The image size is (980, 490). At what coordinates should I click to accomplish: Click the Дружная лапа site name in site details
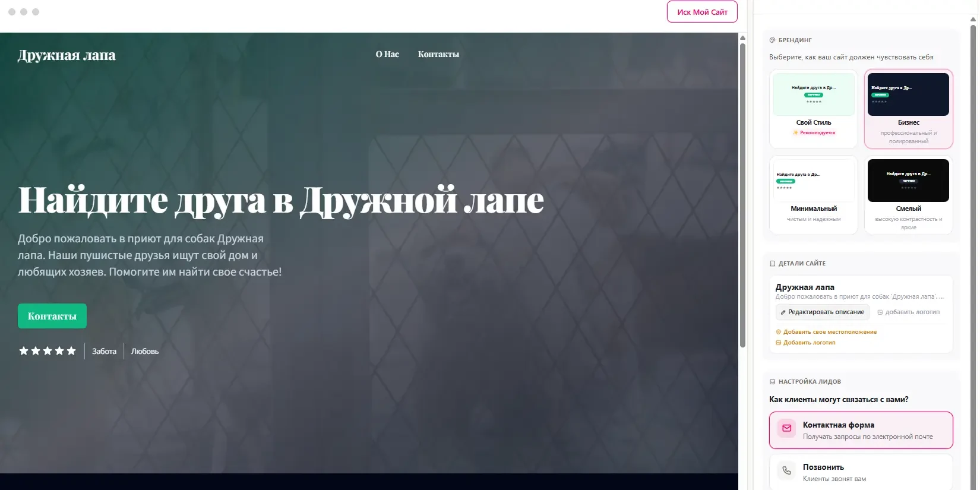[805, 287]
